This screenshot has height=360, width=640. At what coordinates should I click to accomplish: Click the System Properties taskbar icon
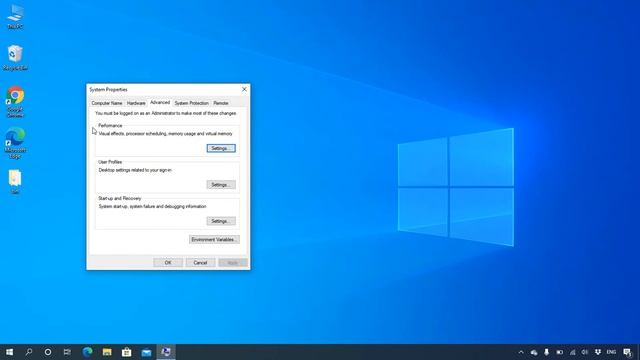[166, 352]
